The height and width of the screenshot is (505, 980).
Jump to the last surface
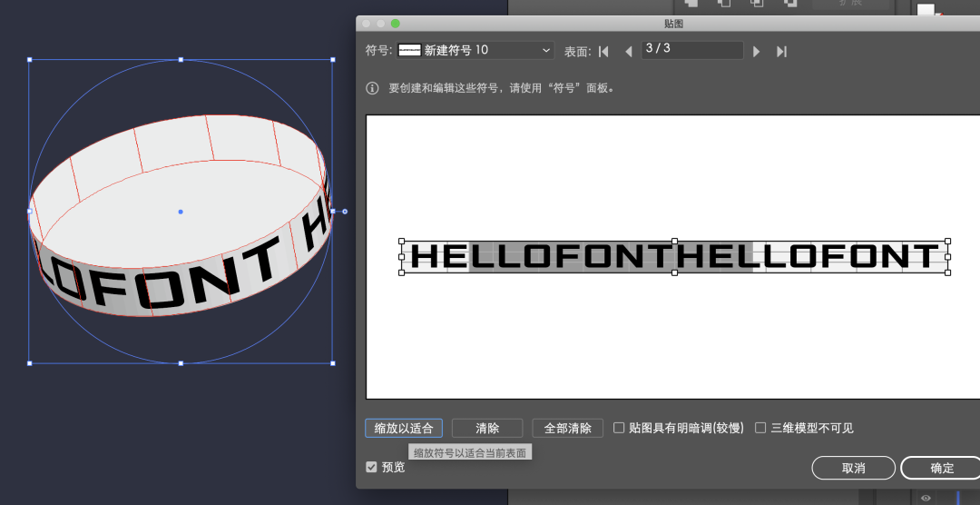(781, 52)
